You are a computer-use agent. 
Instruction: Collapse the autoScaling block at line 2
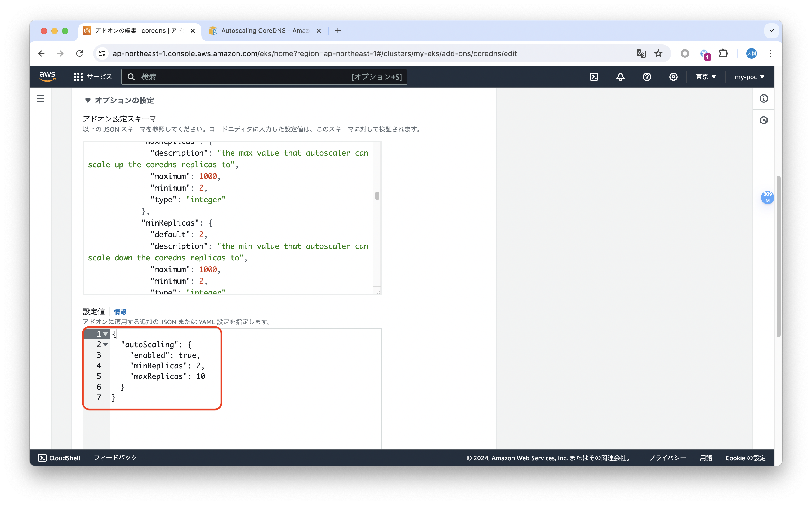(106, 344)
